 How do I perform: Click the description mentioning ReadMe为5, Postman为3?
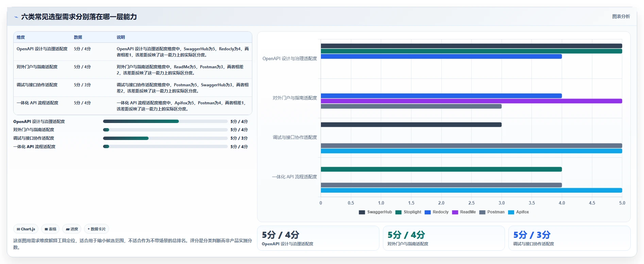[x=180, y=70]
